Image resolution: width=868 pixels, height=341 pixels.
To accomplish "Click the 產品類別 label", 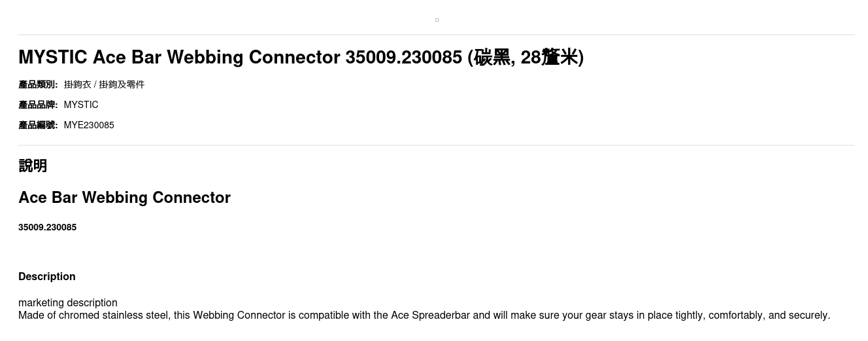I will tap(38, 84).
